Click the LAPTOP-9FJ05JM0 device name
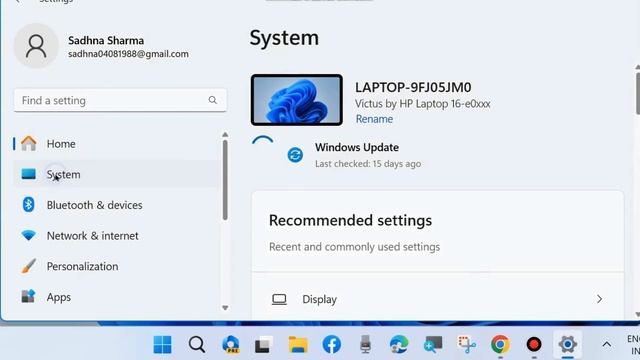 413,87
